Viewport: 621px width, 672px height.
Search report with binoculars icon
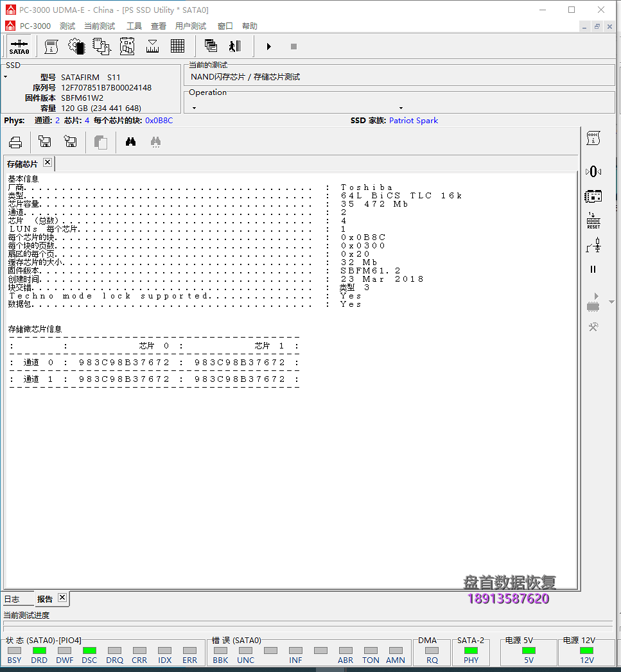131,142
